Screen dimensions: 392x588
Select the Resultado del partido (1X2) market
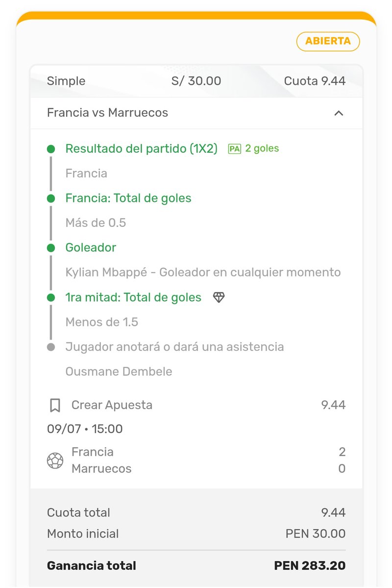pyautogui.click(x=141, y=149)
